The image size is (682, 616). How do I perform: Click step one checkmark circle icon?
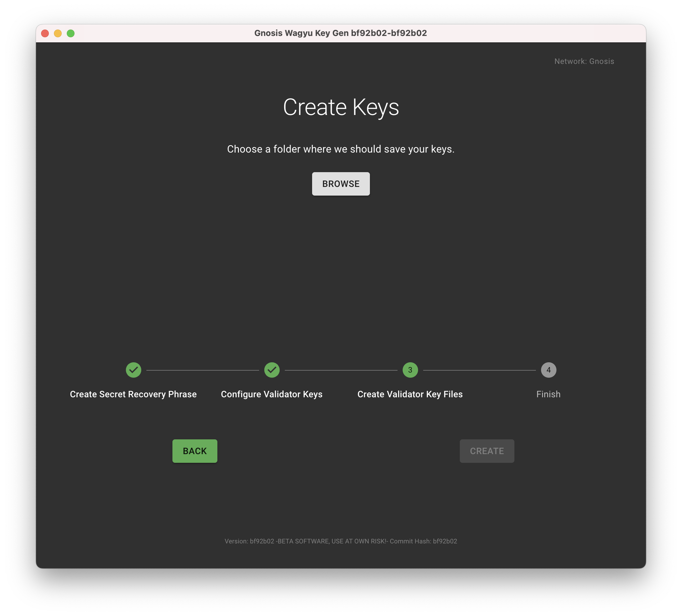(133, 370)
